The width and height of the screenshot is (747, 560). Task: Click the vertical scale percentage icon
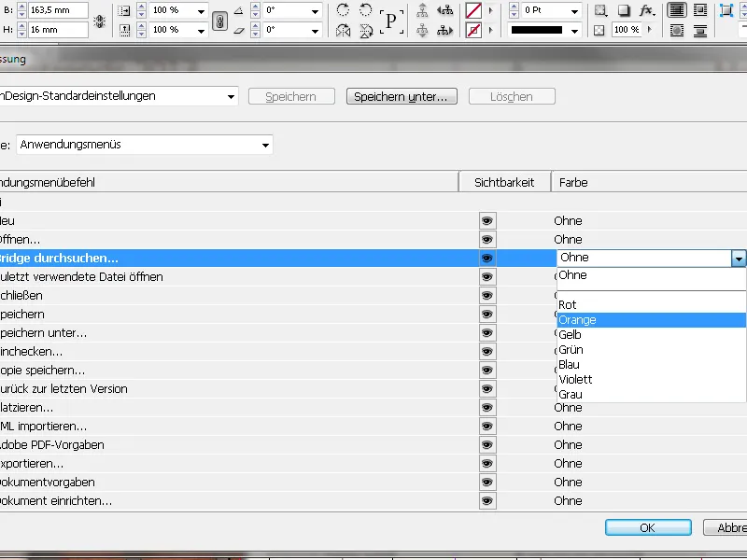tap(124, 31)
